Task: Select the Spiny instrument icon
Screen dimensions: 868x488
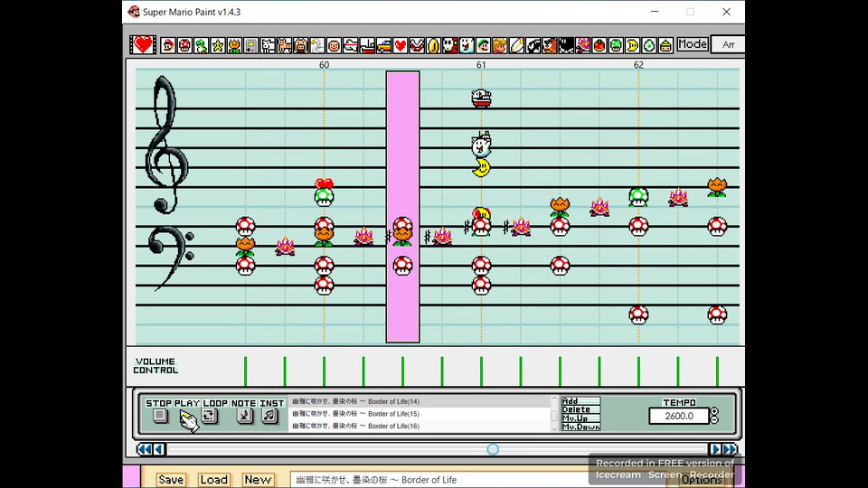Action: pyautogui.click(x=583, y=45)
